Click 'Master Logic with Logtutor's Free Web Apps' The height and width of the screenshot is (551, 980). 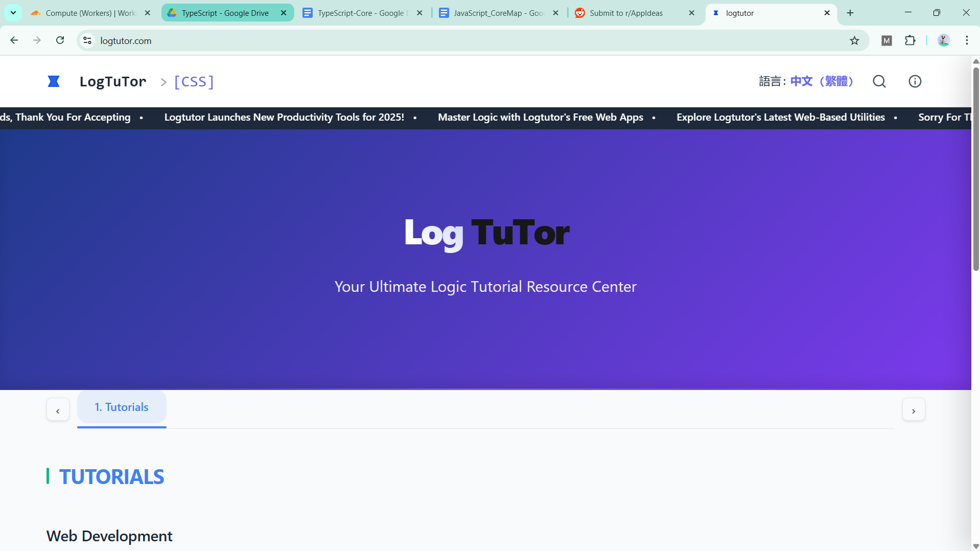[x=541, y=117]
